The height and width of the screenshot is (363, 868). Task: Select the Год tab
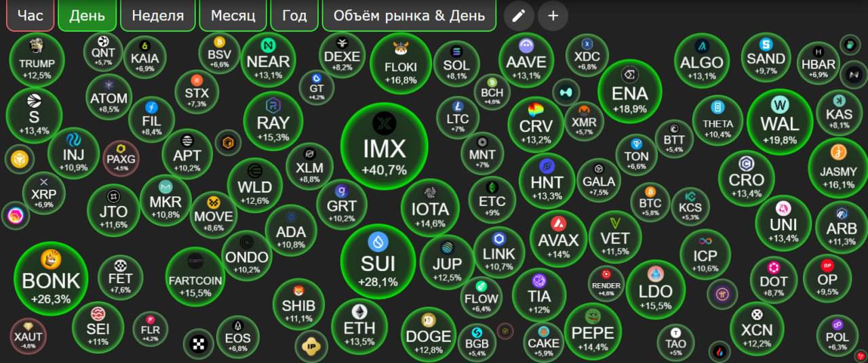294,16
